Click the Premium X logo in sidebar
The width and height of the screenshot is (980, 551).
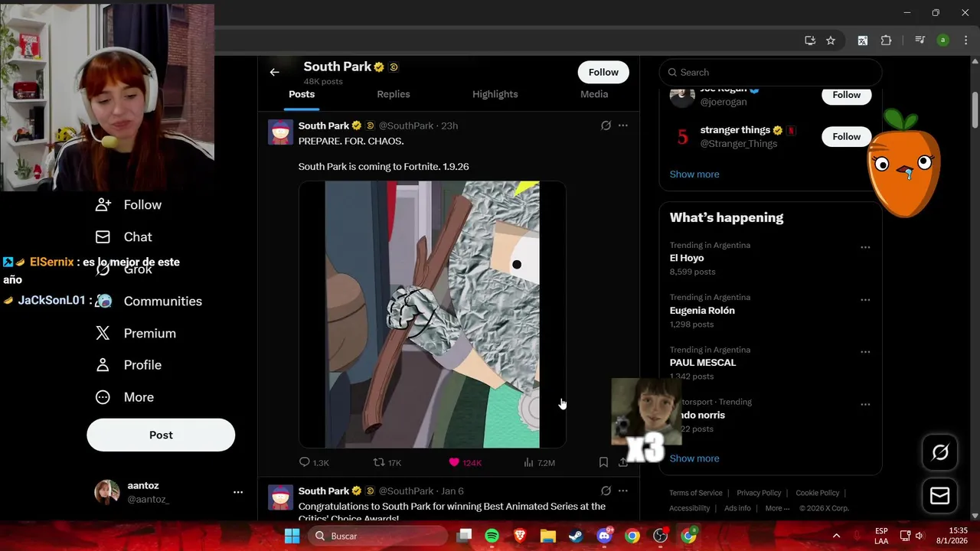(103, 333)
